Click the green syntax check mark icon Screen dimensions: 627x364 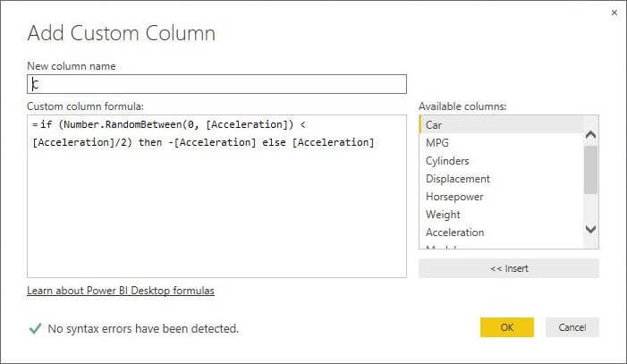click(35, 328)
